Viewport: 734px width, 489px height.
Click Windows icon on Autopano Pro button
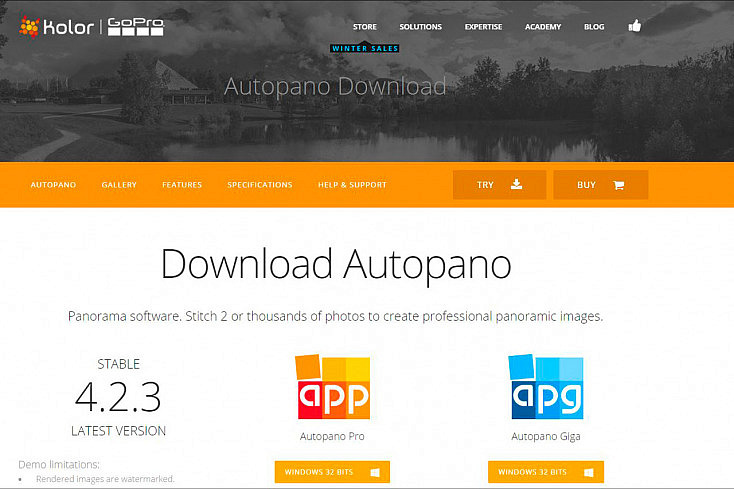[x=375, y=472]
